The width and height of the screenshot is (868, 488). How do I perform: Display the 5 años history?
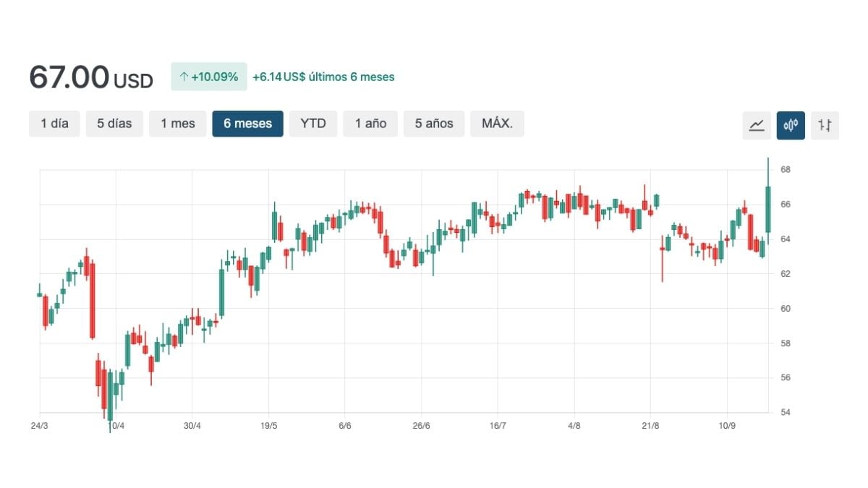coord(434,124)
